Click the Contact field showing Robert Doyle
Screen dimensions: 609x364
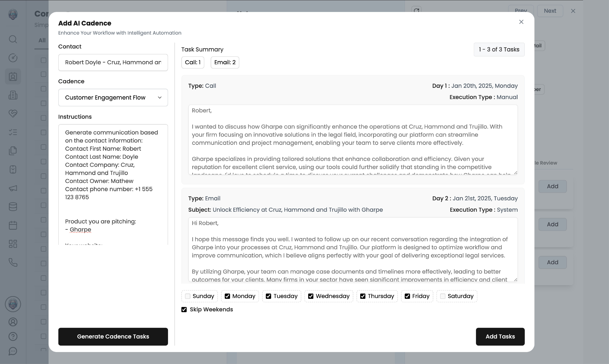click(x=113, y=63)
